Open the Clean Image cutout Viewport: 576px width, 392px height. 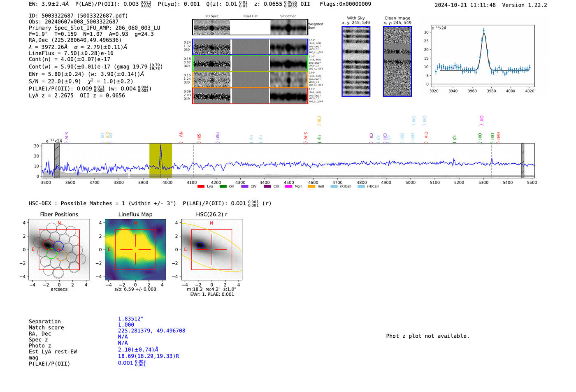coord(397,61)
